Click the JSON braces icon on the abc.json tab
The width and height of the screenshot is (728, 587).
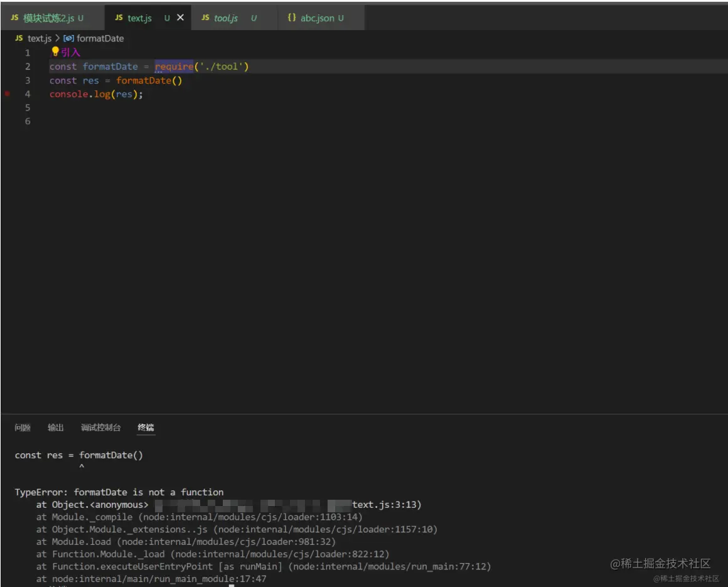[x=291, y=18]
